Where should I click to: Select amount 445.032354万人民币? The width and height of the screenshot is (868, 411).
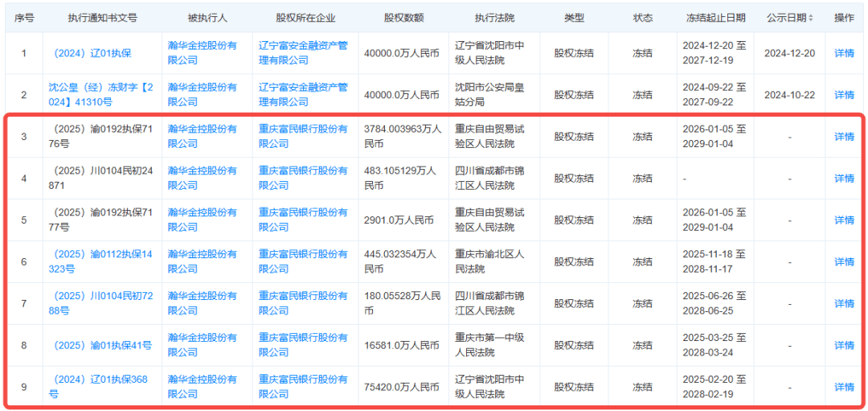(x=399, y=261)
